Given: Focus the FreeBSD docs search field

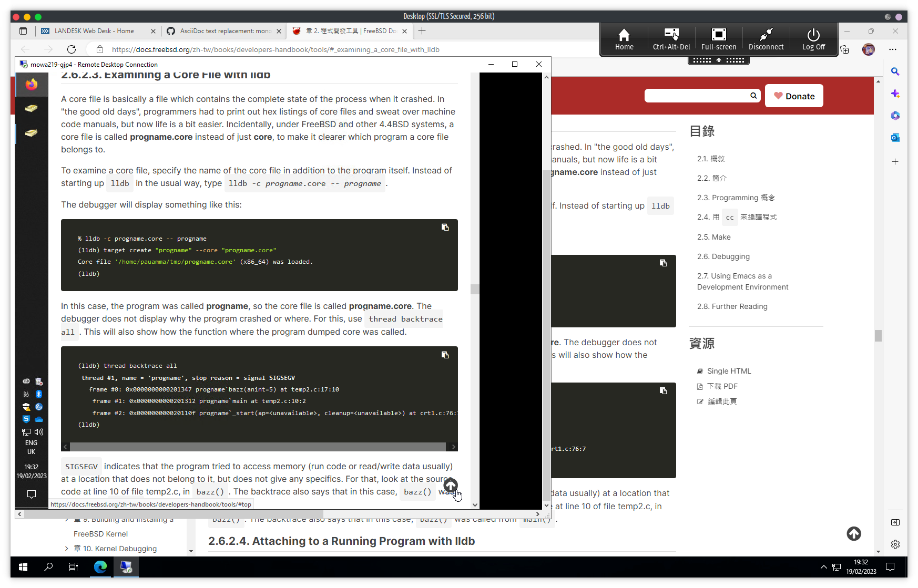Looking at the screenshot, I should point(697,96).
